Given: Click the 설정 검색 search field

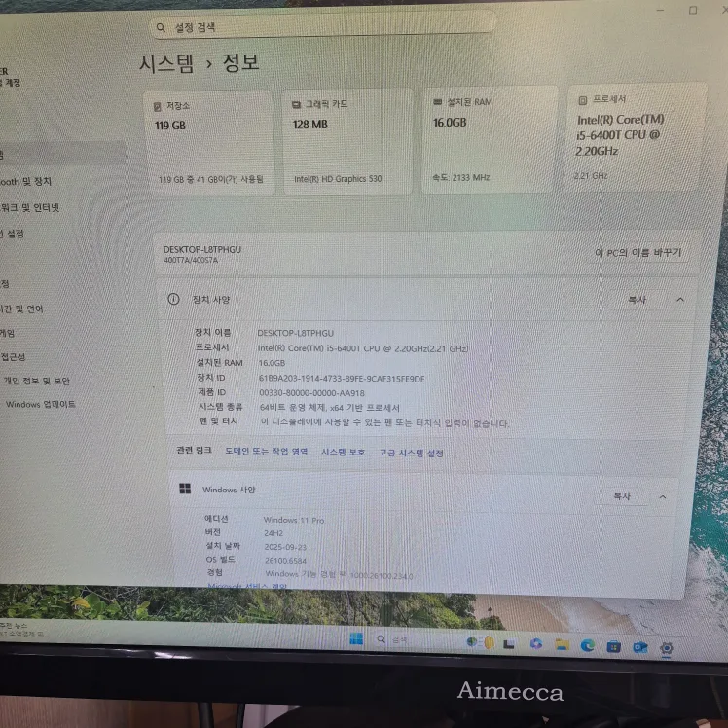Looking at the screenshot, I should point(323,24).
